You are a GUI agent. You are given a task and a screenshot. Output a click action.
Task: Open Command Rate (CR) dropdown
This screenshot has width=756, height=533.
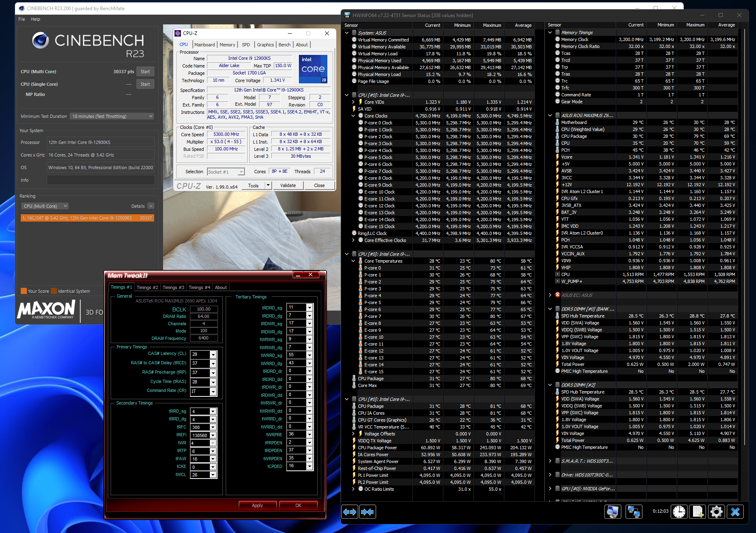(x=213, y=392)
